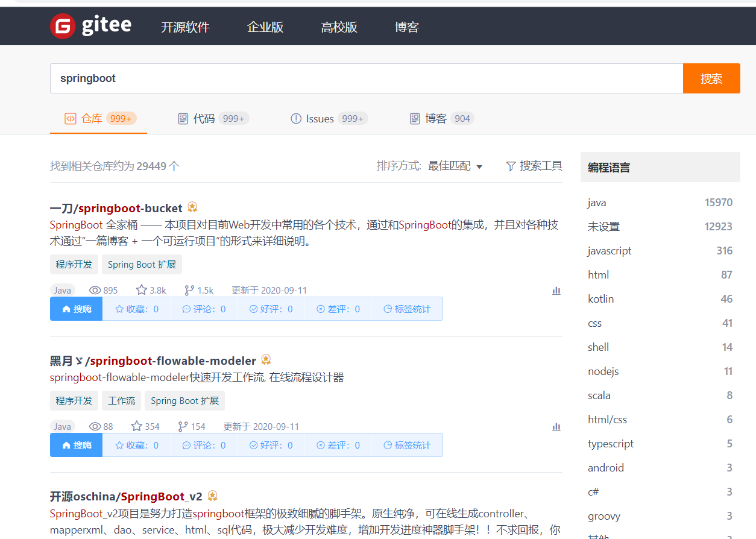
Task: Filter by shell language
Action: click(660, 347)
